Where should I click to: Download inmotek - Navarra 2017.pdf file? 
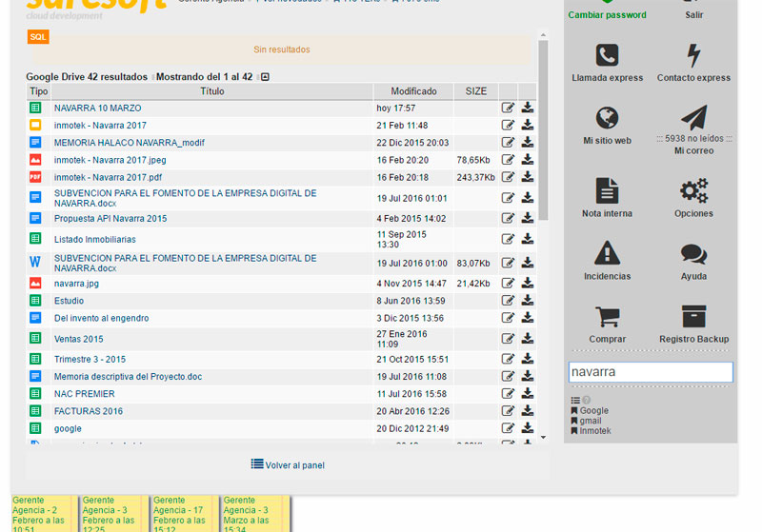pyautogui.click(x=528, y=177)
